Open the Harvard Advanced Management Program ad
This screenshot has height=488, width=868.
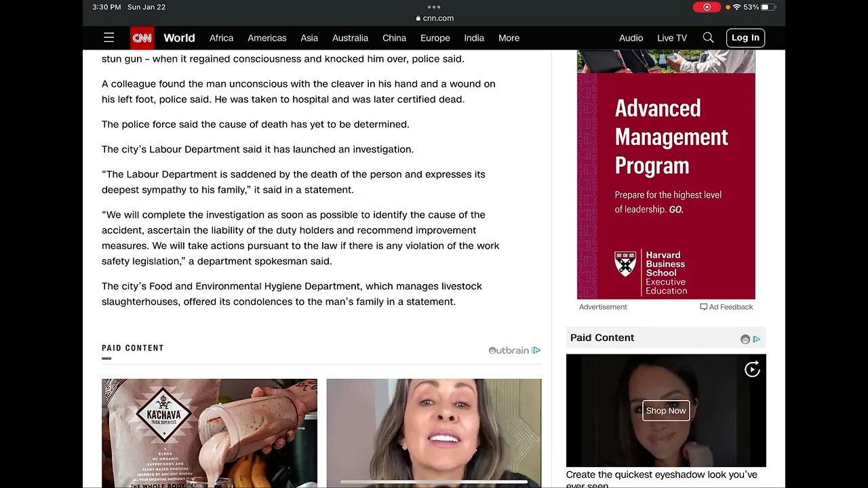click(666, 175)
